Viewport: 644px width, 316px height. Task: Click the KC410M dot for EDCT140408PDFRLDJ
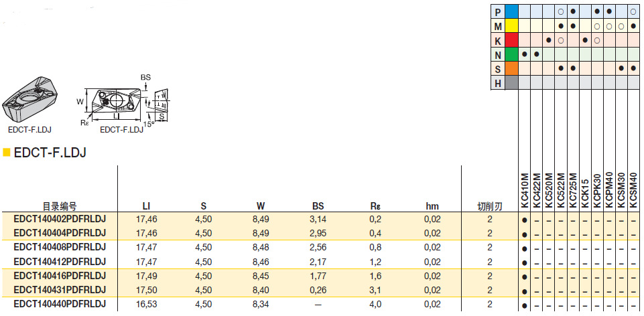tap(525, 248)
